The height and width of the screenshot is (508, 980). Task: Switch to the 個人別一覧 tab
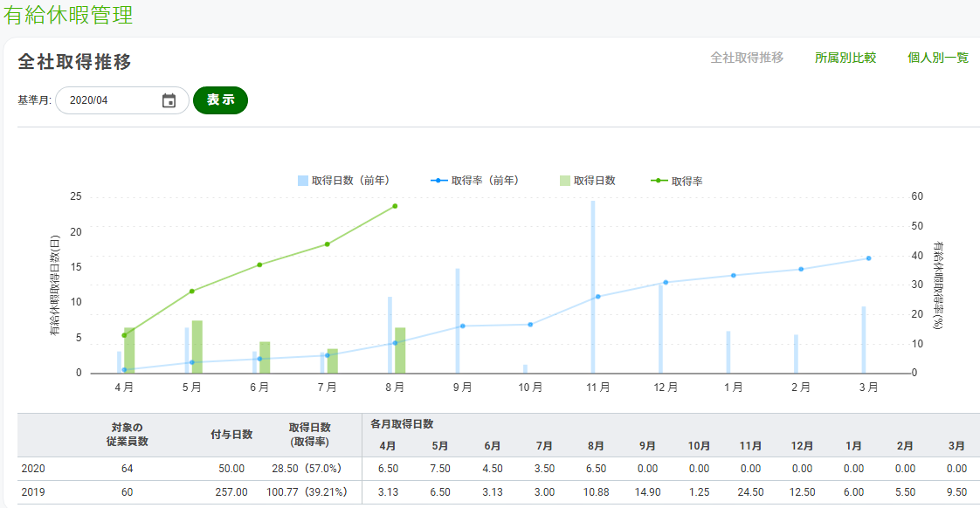click(x=938, y=58)
